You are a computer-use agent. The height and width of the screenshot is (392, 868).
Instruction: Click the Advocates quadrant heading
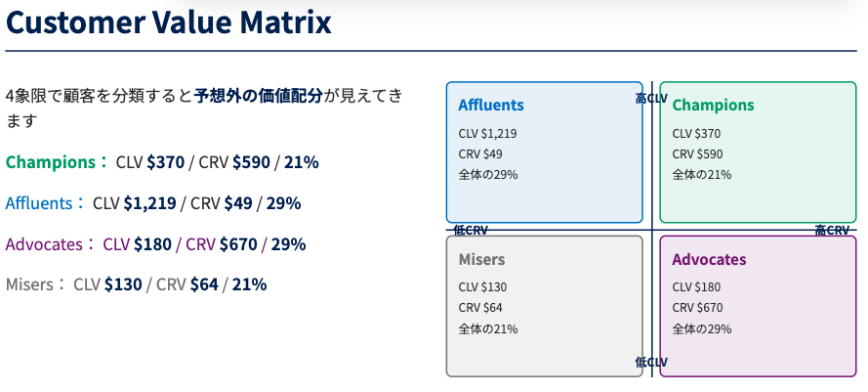pos(709,260)
